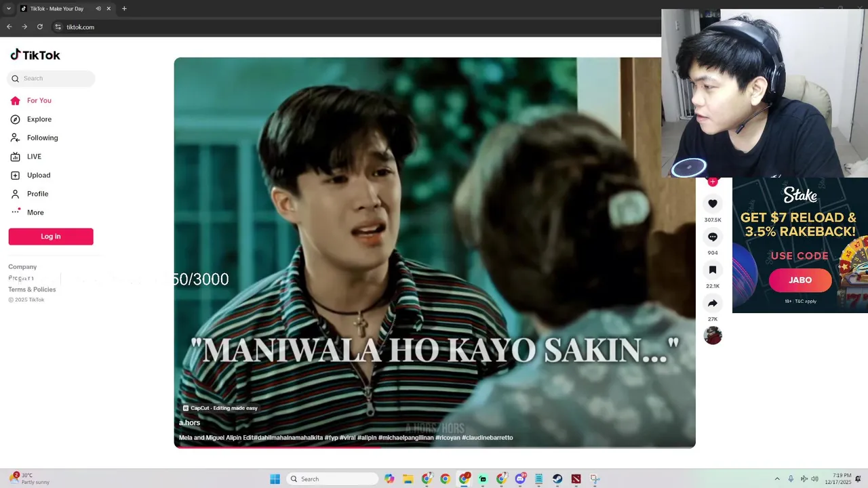Image resolution: width=868 pixels, height=488 pixels.
Task: Click the red Log in button
Action: (51, 237)
